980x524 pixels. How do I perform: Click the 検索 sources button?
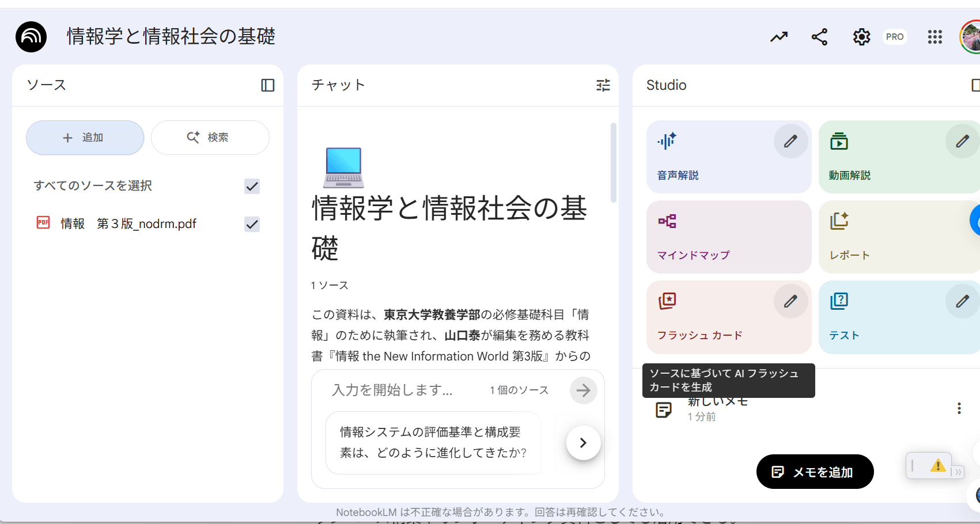210,138
